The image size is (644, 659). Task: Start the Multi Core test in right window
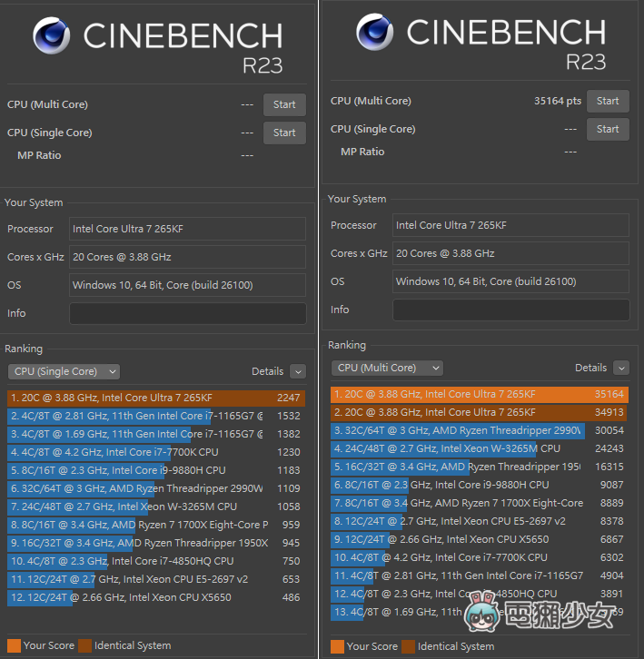(608, 101)
